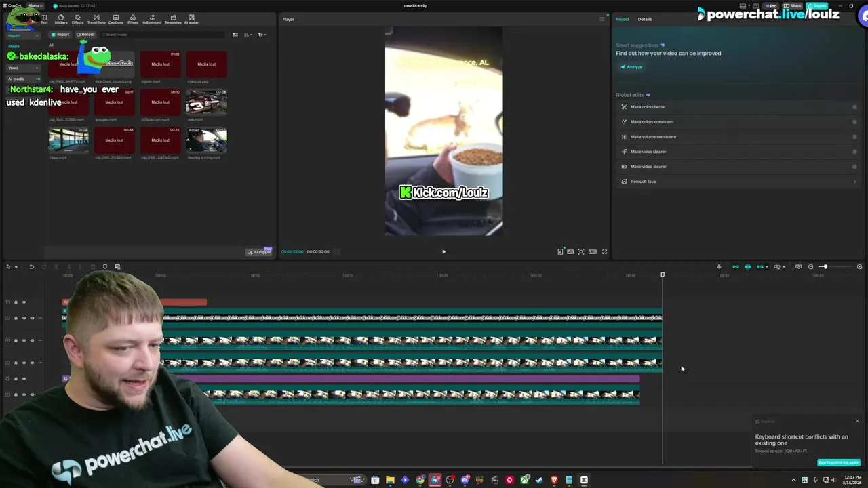The height and width of the screenshot is (488, 868).
Task: Close the keyboard shortcut conflict notification
Action: [857, 421]
